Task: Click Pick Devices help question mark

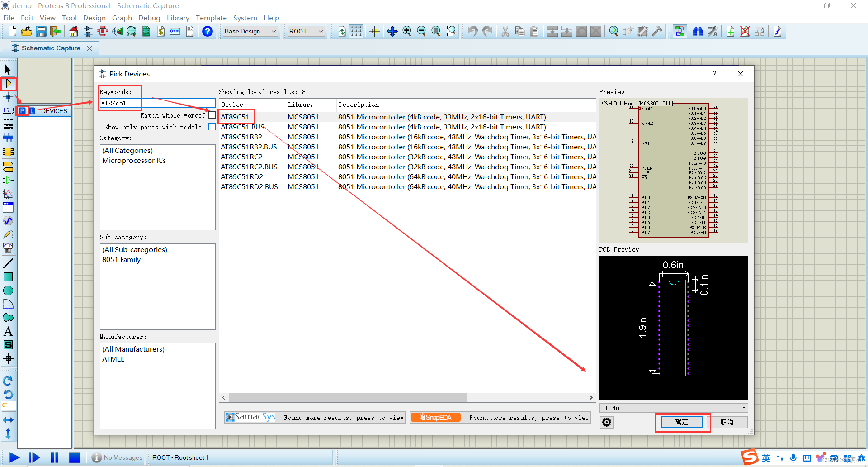Action: coord(714,74)
